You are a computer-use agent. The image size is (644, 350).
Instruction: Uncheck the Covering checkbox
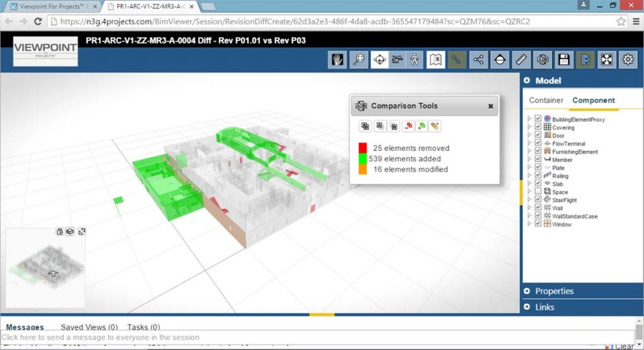pyautogui.click(x=538, y=127)
